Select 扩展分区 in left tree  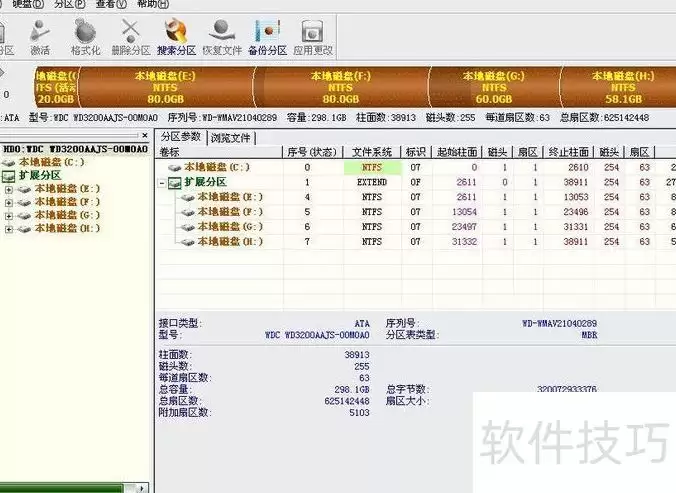click(x=40, y=175)
